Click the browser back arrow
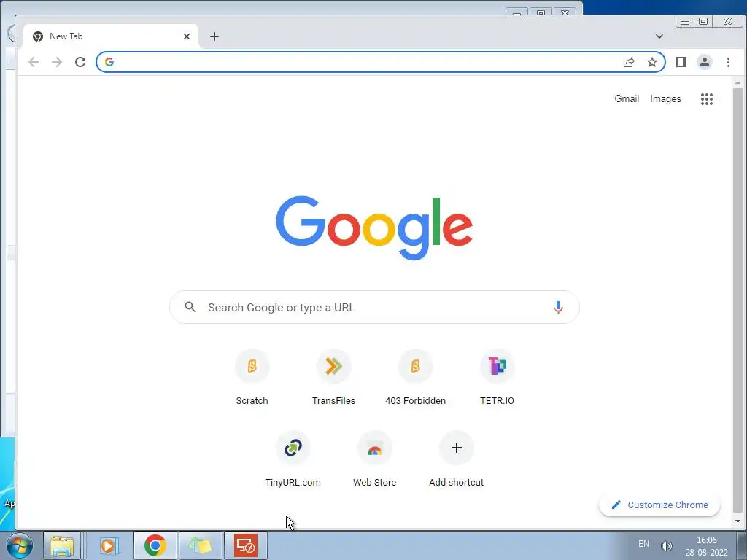This screenshot has height=560, width=747. click(34, 62)
